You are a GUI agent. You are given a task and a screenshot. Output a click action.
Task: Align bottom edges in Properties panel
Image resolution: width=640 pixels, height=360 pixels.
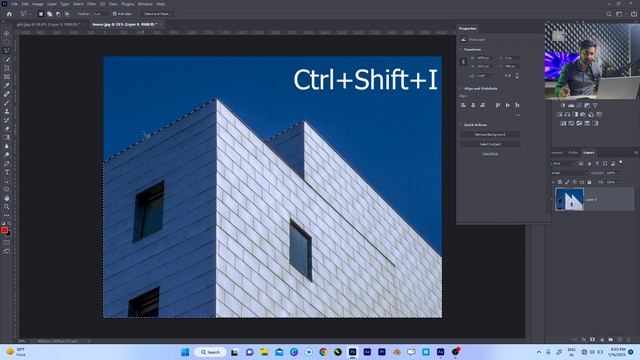(517, 105)
